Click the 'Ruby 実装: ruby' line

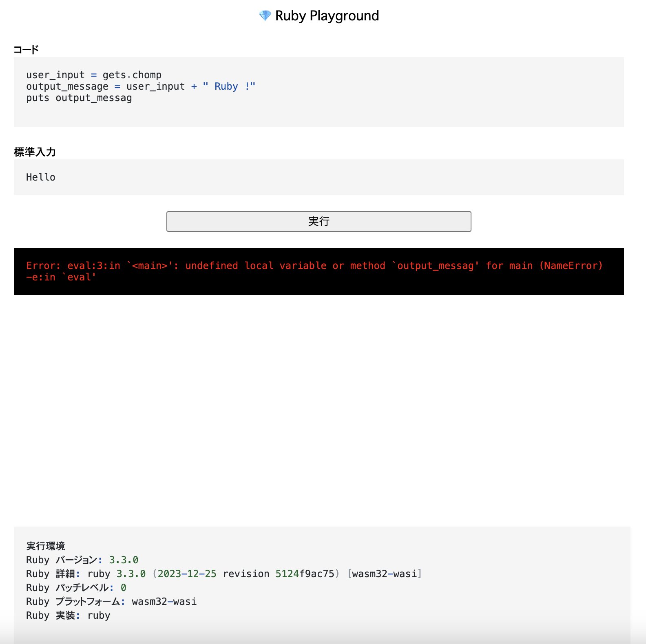point(68,615)
